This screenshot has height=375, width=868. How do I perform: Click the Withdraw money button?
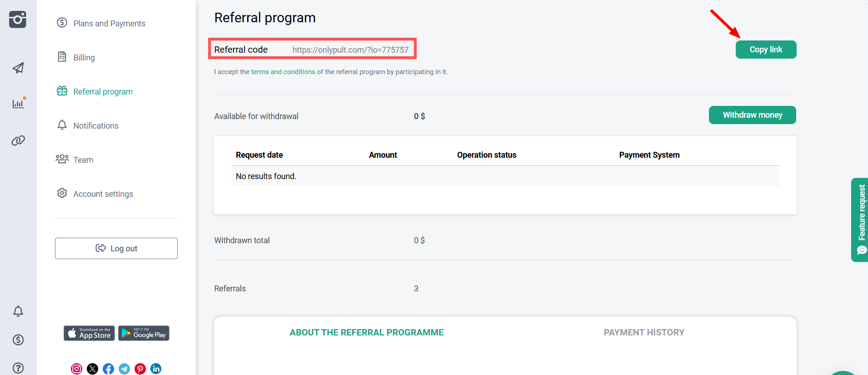coord(752,115)
